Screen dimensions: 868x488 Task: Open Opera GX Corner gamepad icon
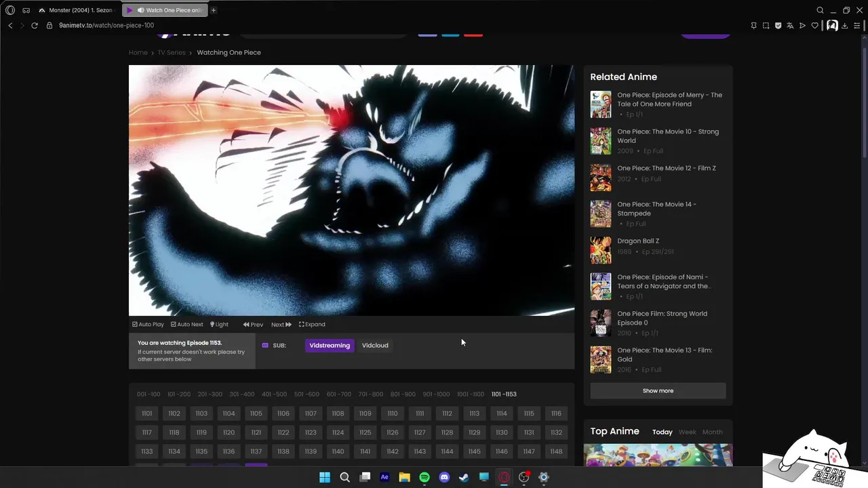pos(26,10)
